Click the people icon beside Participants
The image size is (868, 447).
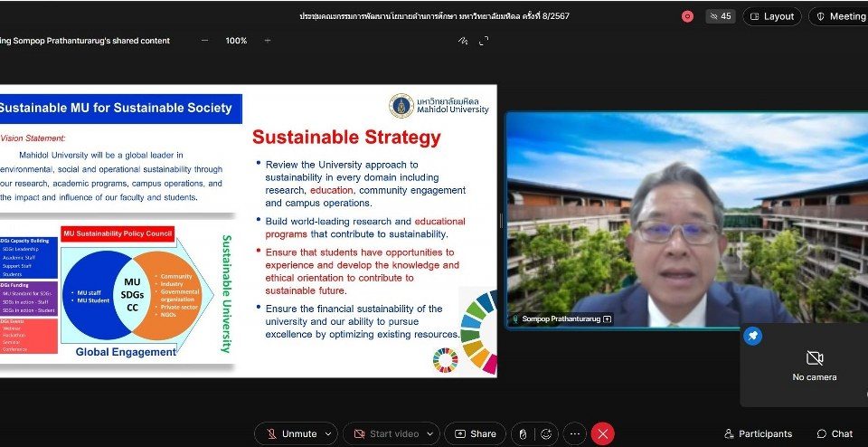point(729,433)
